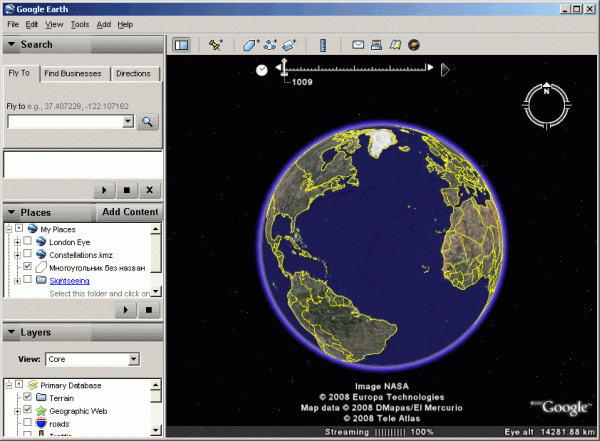
Task: Collapse the Search panel
Action: [x=11, y=44]
